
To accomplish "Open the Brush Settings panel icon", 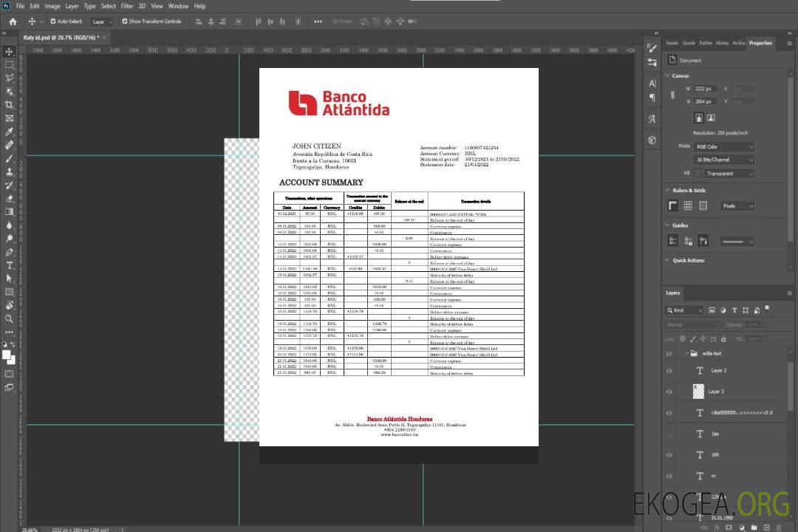I will (x=652, y=48).
